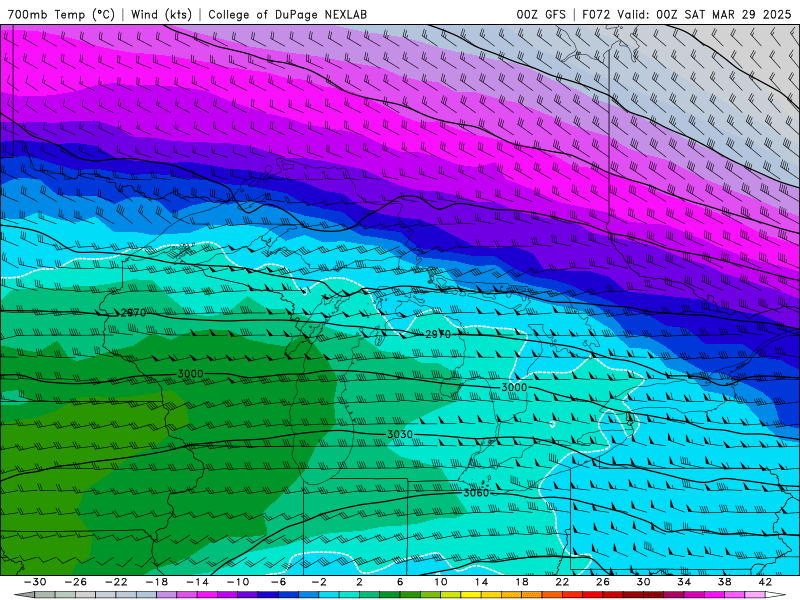The height and width of the screenshot is (600, 800).
Task: Click the "−22" colorbar label
Action: tap(116, 582)
